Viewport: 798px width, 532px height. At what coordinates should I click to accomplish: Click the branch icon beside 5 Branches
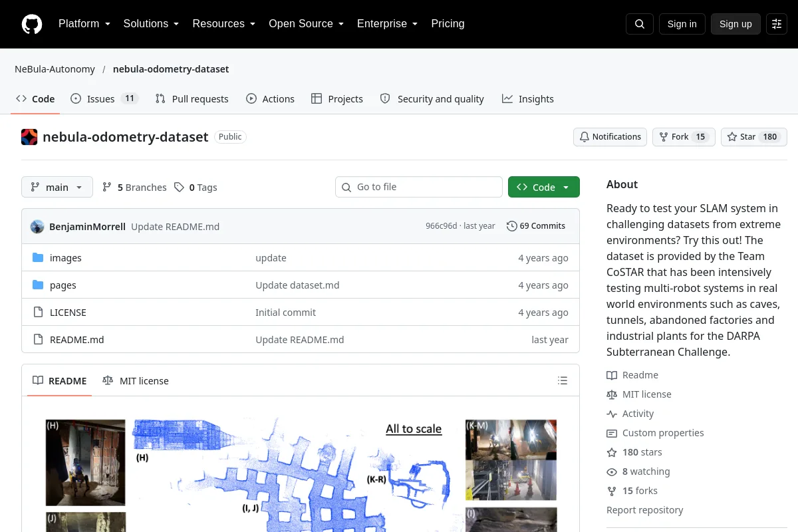(x=107, y=188)
